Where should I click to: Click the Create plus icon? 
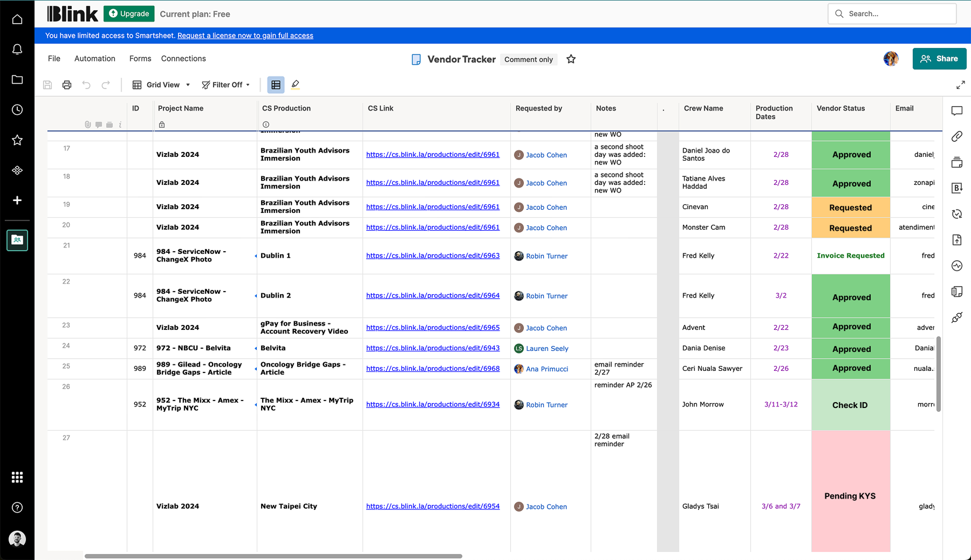pyautogui.click(x=17, y=201)
